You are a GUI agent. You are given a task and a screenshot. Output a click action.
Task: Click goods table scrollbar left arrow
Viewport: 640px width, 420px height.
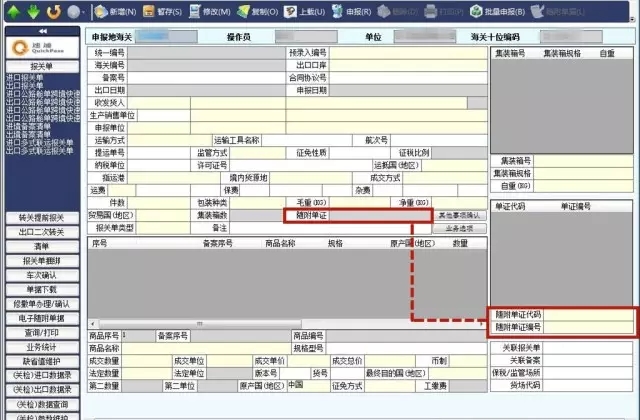tap(93, 324)
